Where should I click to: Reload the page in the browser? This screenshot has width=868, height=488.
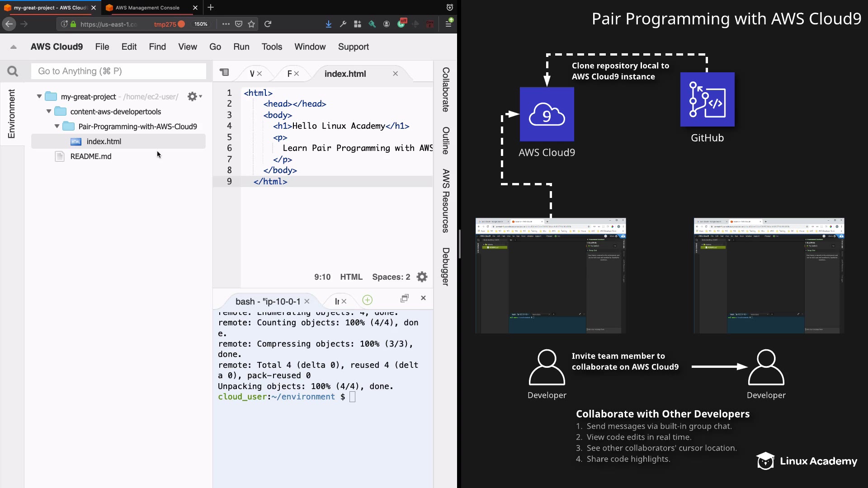coord(268,24)
